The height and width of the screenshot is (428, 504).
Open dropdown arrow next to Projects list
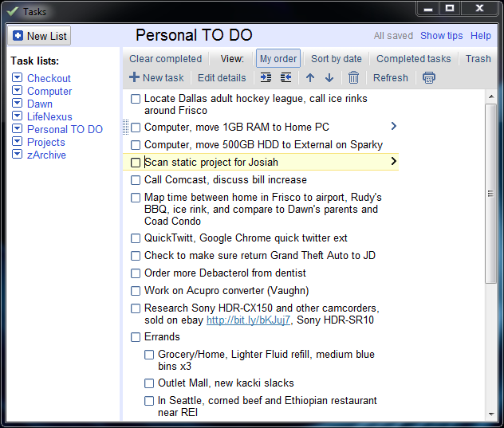pyautogui.click(x=17, y=141)
